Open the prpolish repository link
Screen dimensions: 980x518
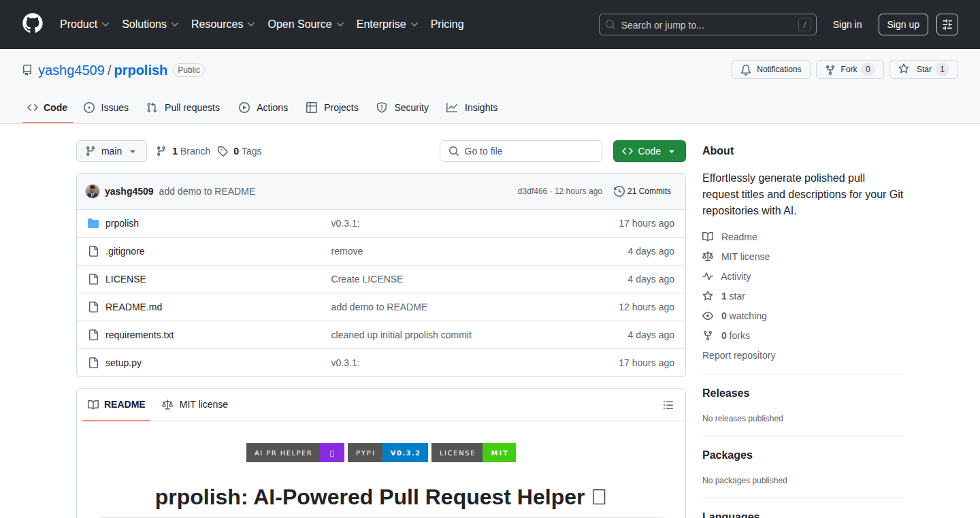(141, 70)
